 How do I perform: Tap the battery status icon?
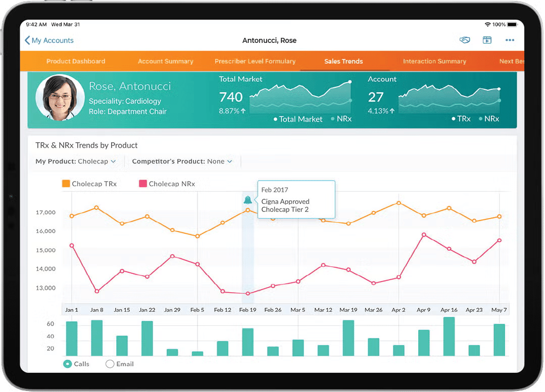(512, 24)
